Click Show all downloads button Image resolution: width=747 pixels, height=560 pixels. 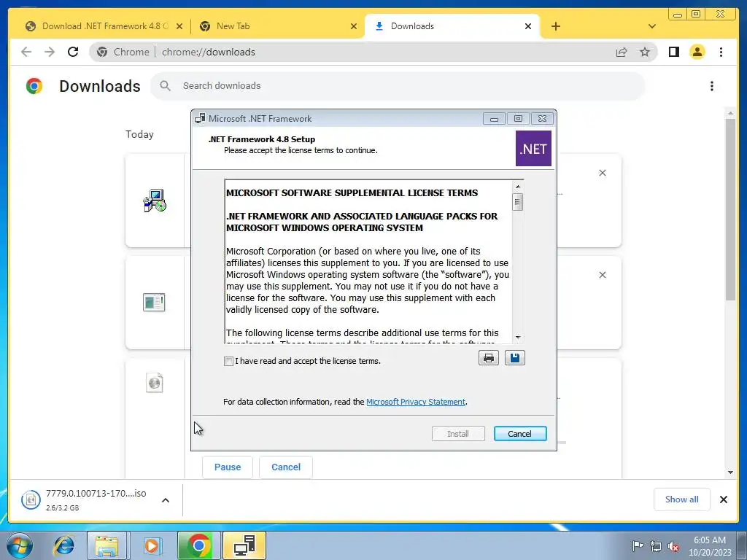pos(682,499)
